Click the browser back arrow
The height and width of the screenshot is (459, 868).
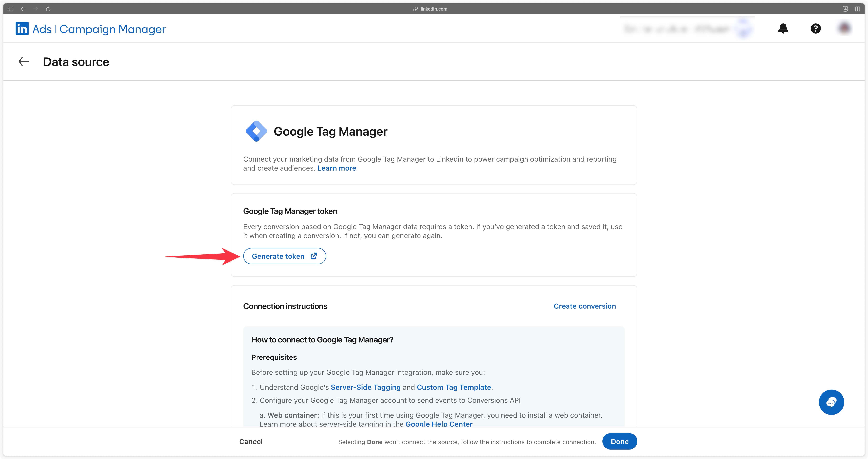click(23, 9)
